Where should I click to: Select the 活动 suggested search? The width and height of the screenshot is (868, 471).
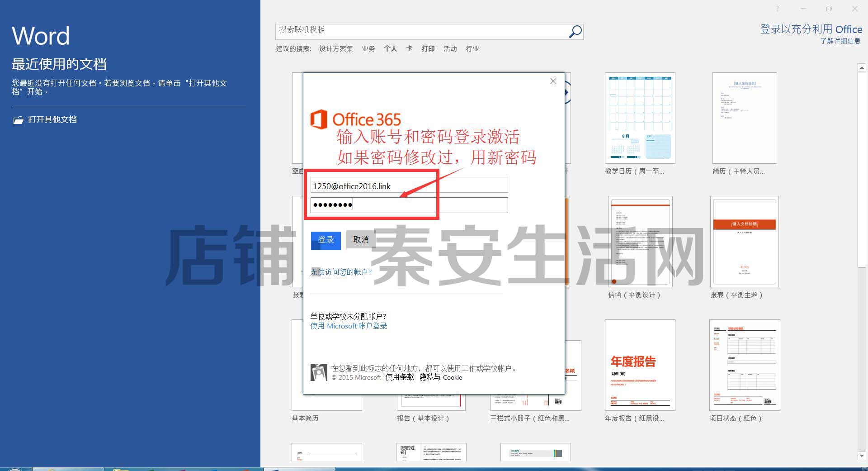450,48
